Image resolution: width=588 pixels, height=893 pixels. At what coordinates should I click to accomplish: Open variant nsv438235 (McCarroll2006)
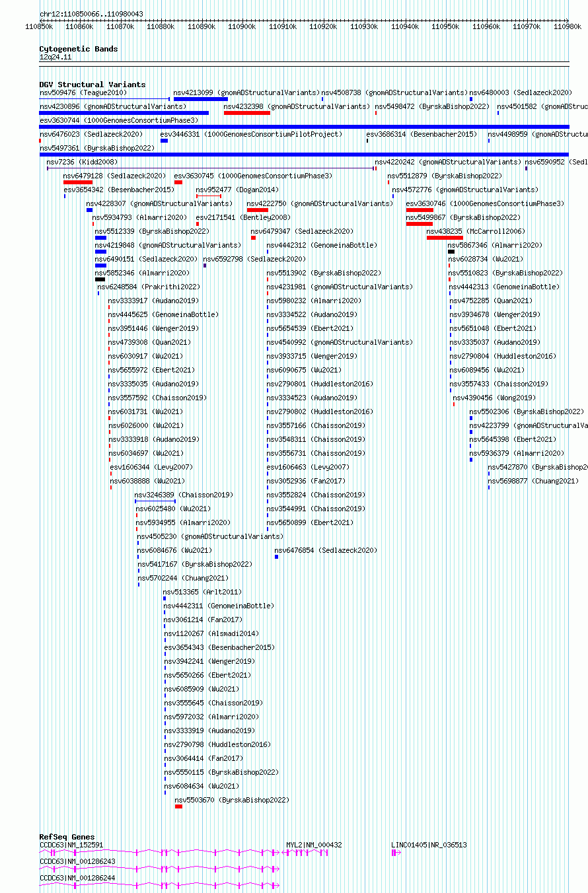pos(475,231)
